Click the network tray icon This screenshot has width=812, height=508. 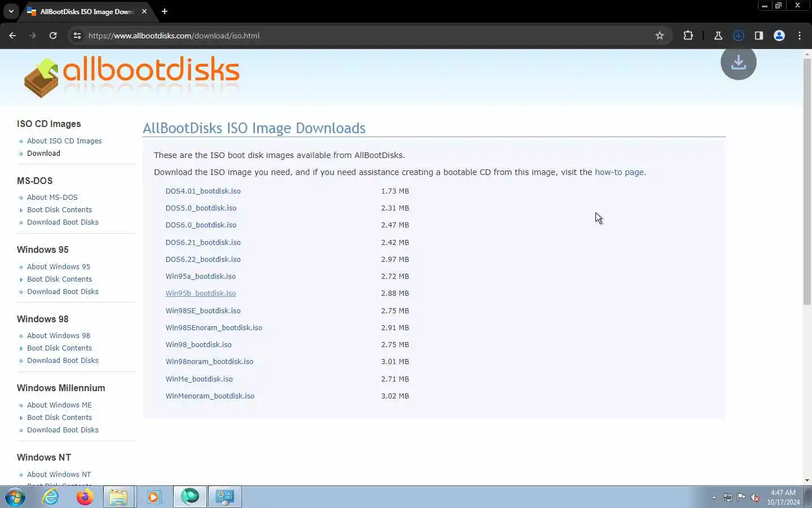(728, 497)
